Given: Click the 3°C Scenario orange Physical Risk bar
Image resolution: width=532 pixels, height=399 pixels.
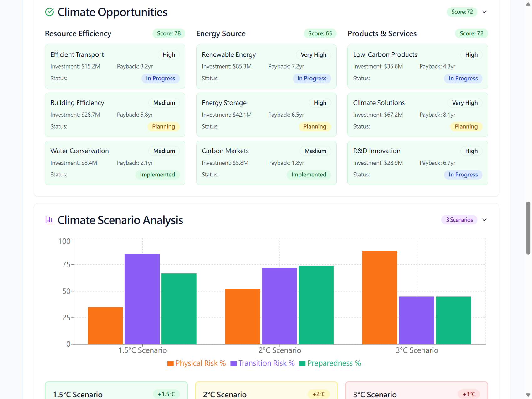Looking at the screenshot, I should click(x=380, y=297).
